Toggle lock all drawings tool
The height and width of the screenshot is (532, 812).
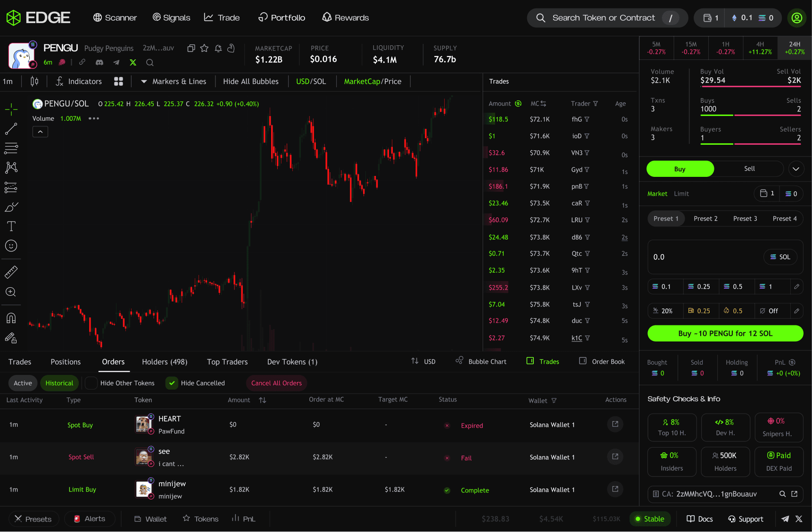[x=11, y=338]
